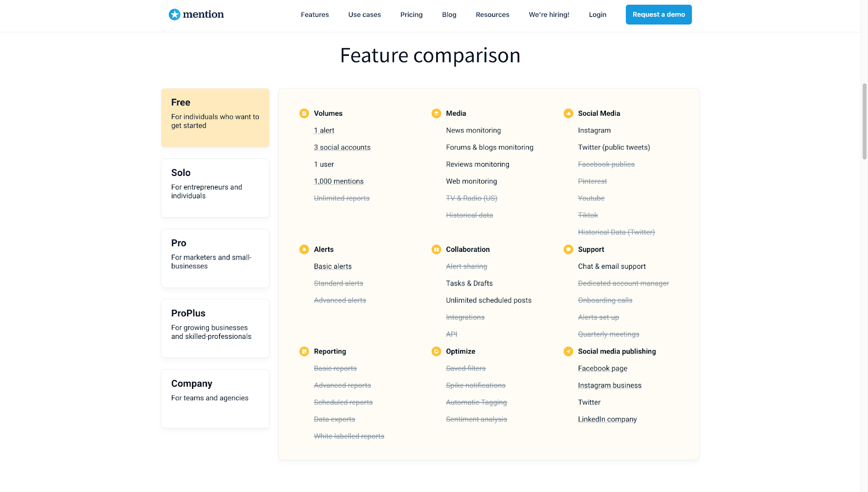Click the Media category icon
Viewport: 868px width, 492px height.
(x=436, y=113)
